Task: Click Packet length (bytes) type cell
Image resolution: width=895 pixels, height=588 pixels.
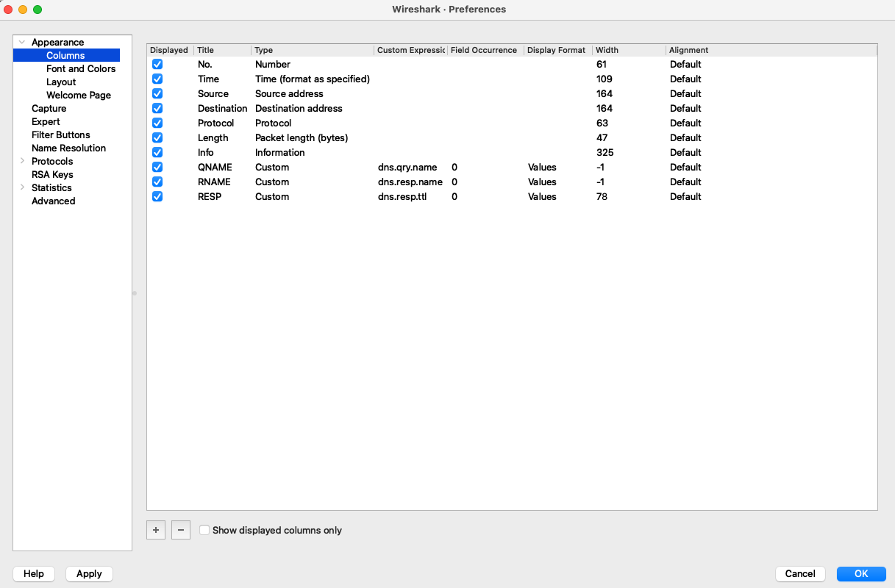Action: pos(302,137)
